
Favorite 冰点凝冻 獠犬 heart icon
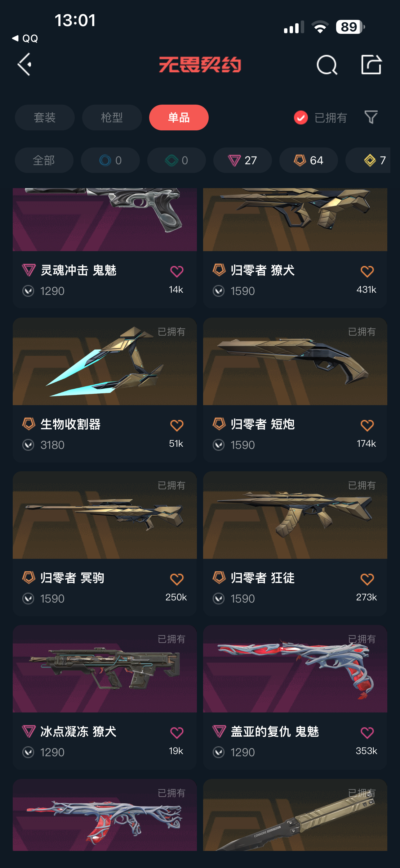coord(176,733)
